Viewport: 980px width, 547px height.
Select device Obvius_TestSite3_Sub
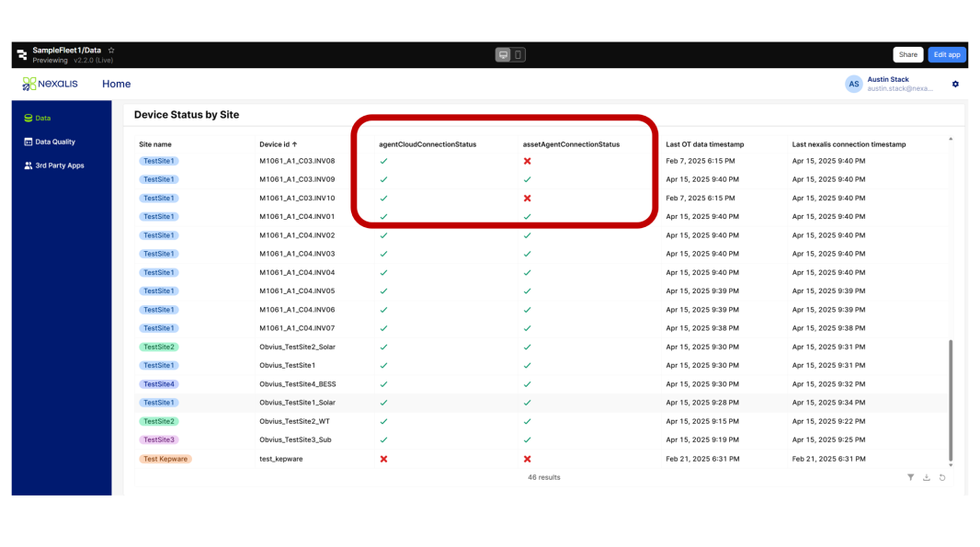click(295, 440)
